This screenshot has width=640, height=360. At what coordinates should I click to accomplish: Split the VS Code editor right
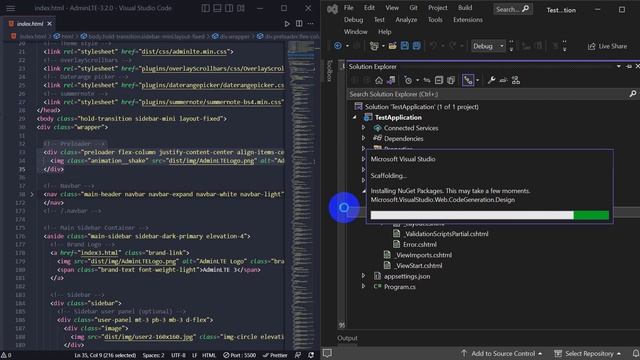299,24
